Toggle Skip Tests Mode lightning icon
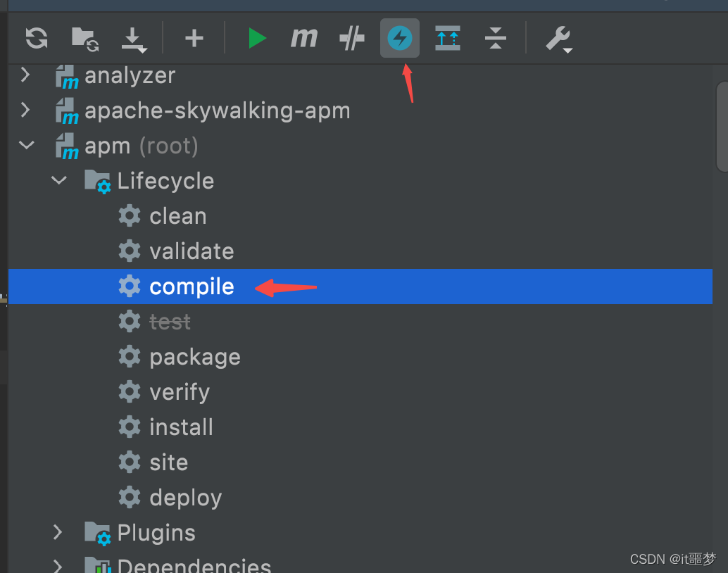This screenshot has width=728, height=573. point(400,38)
